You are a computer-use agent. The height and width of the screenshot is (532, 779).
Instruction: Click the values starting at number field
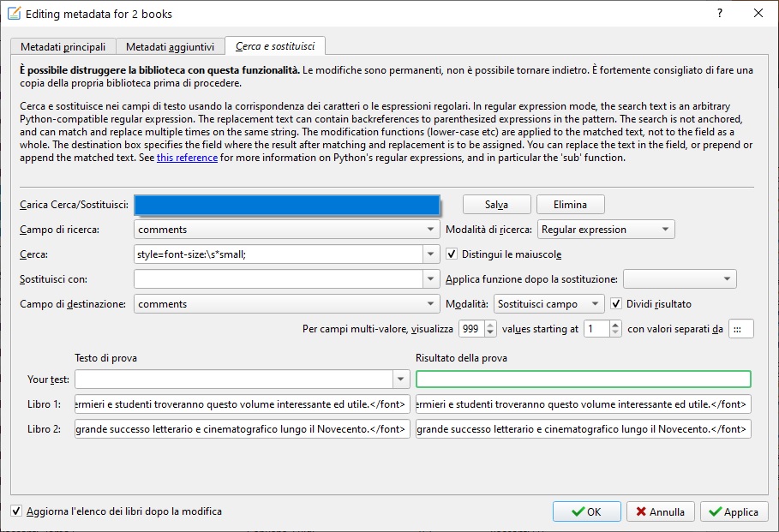(596, 329)
